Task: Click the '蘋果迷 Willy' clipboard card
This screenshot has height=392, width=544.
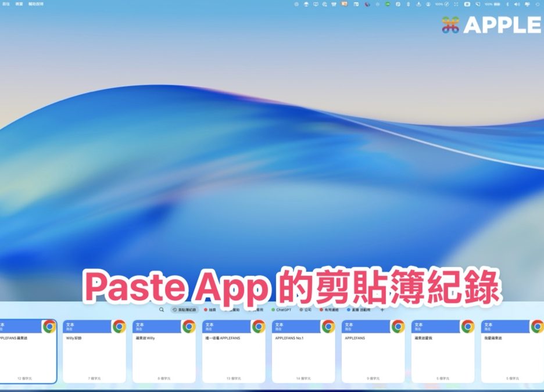Action: (x=164, y=354)
